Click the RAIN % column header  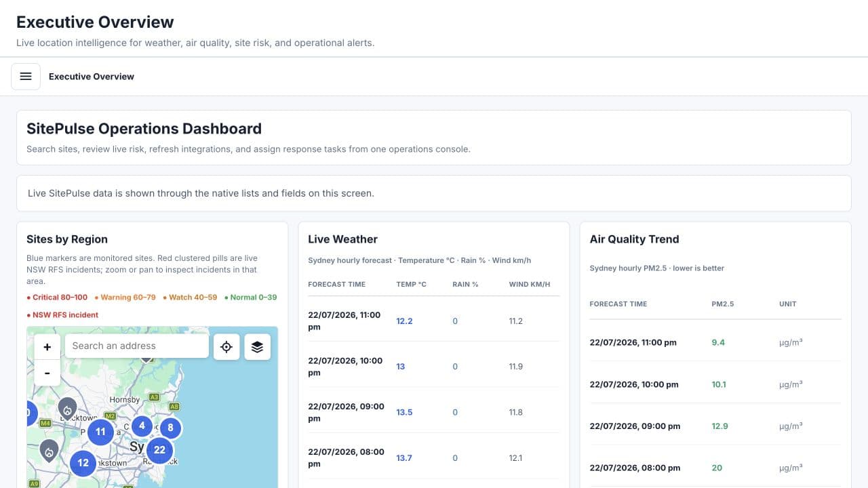tap(465, 284)
